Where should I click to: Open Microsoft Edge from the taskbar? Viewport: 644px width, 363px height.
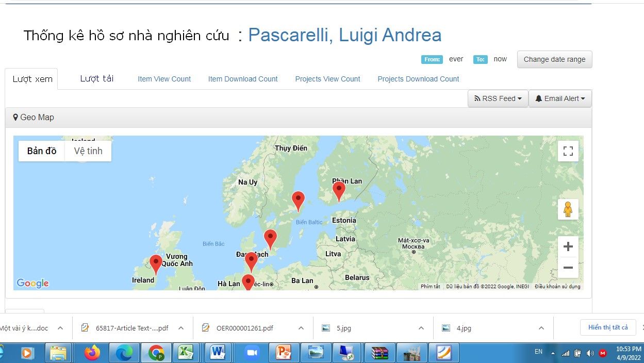124,353
